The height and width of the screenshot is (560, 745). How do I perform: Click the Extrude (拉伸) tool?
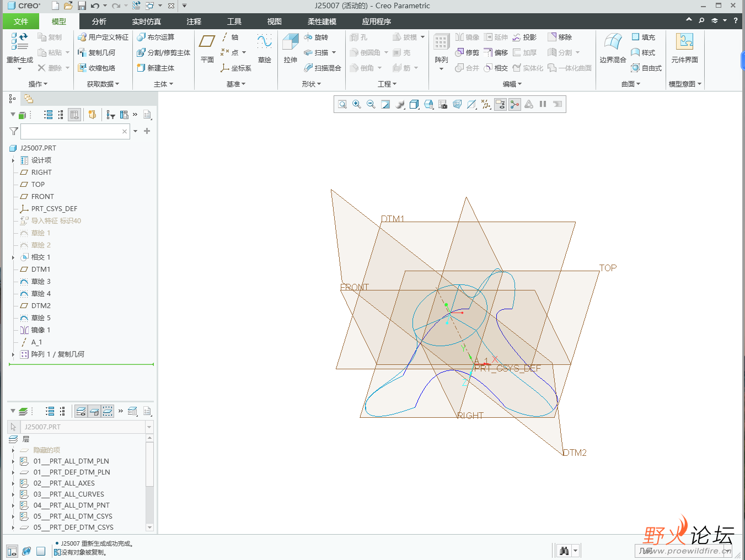(291, 49)
